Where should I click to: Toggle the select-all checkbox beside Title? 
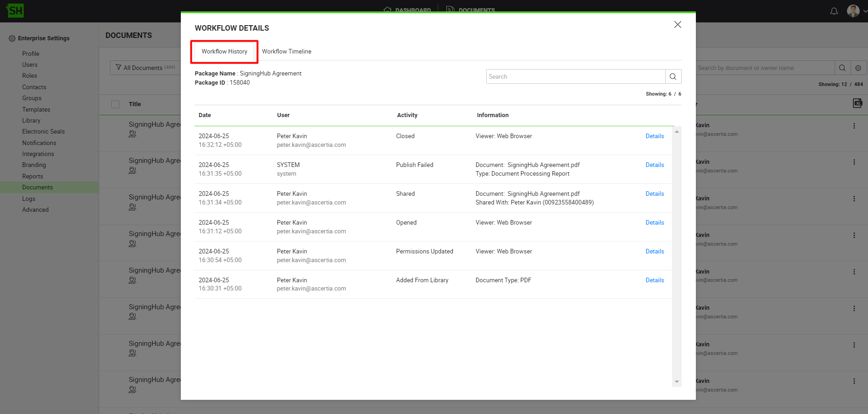tap(115, 104)
